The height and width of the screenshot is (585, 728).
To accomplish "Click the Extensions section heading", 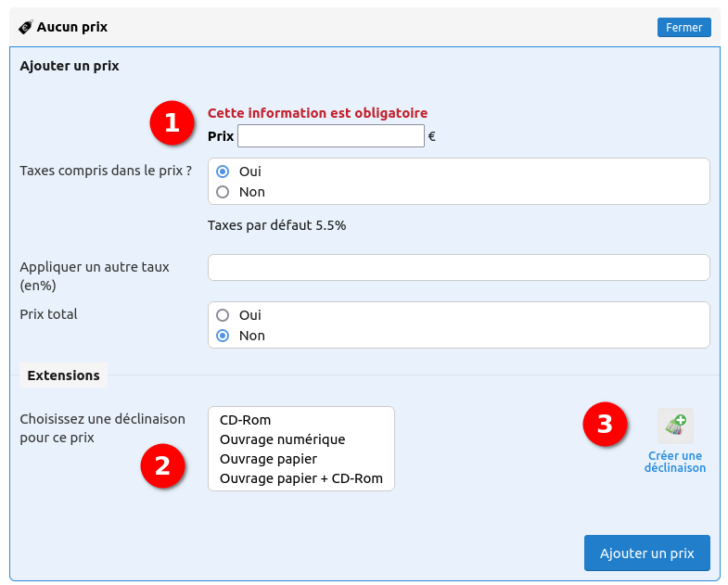I will pyautogui.click(x=64, y=375).
